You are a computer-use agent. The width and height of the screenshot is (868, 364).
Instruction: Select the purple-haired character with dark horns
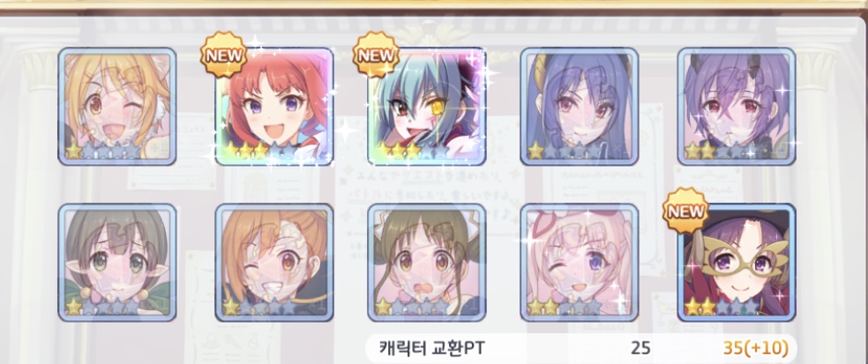coord(737,107)
